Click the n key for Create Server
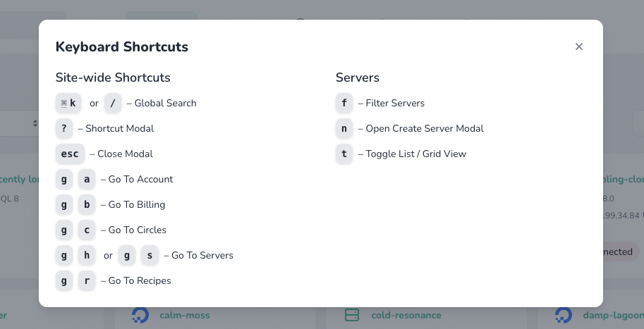644x329 pixels. (x=344, y=128)
